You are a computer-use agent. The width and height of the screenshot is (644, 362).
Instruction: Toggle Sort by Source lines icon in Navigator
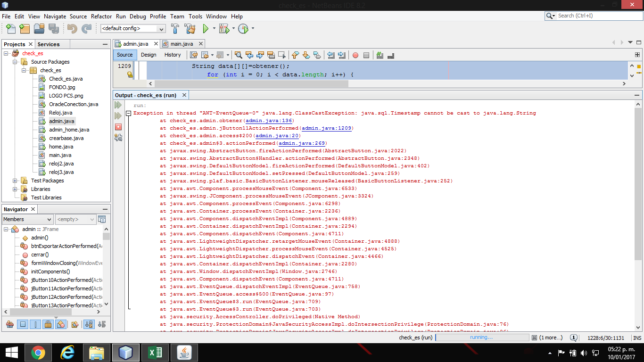pos(102,324)
